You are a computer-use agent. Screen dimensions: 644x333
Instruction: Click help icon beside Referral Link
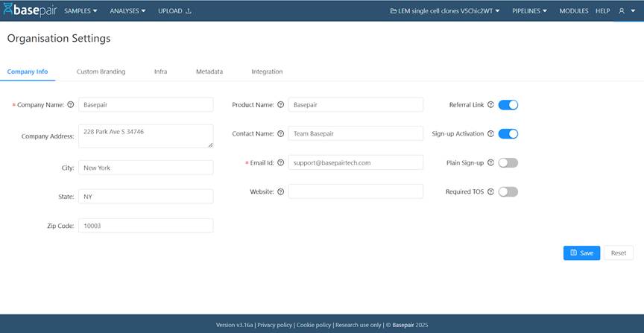pos(490,105)
